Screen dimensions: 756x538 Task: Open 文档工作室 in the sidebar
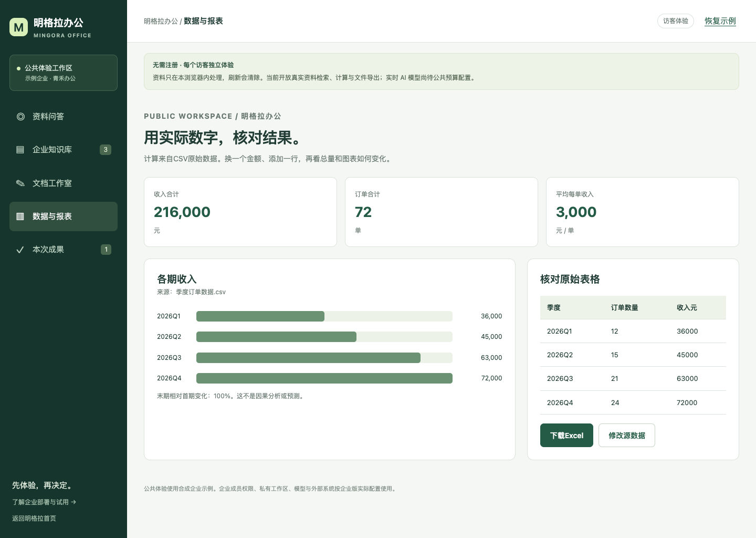(x=64, y=183)
